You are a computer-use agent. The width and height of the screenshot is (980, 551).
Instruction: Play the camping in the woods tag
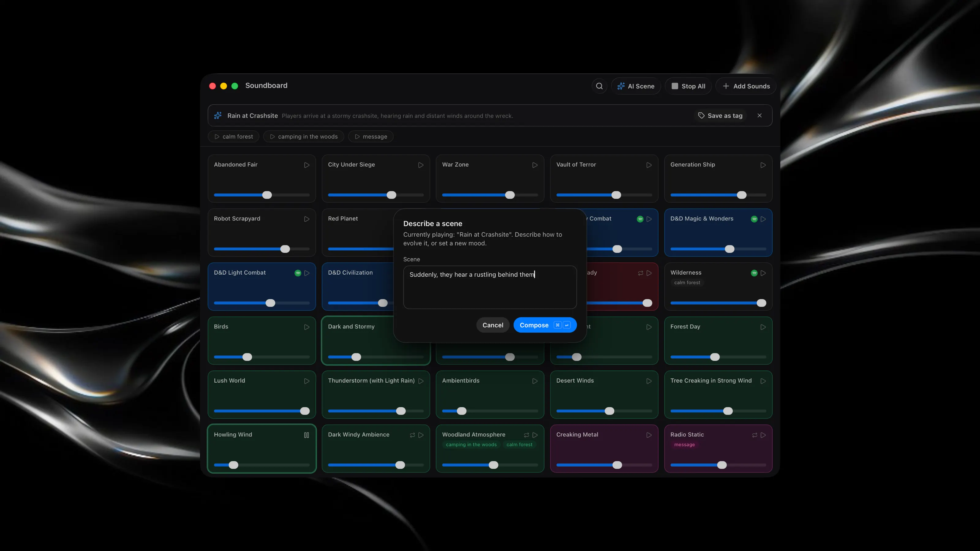(303, 137)
